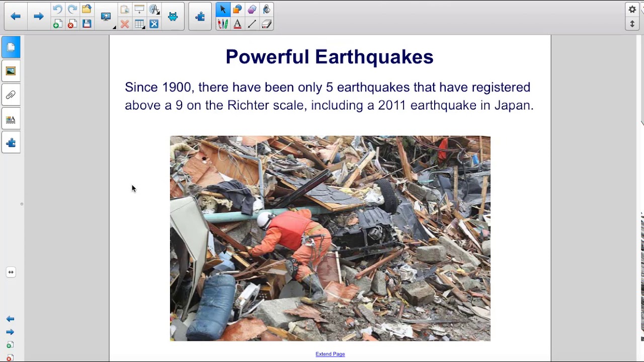Go to previous page from sidebar arrow
The width and height of the screenshot is (644, 362).
[10, 319]
